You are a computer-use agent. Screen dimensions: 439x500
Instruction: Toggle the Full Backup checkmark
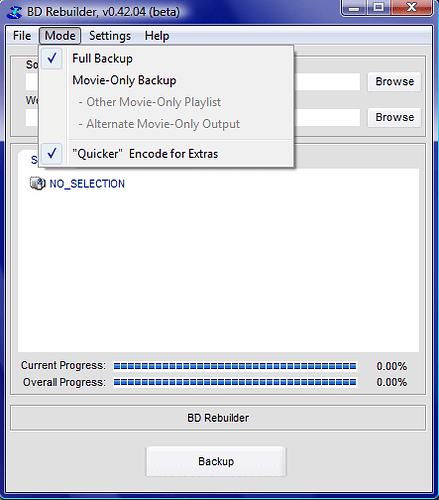52,59
